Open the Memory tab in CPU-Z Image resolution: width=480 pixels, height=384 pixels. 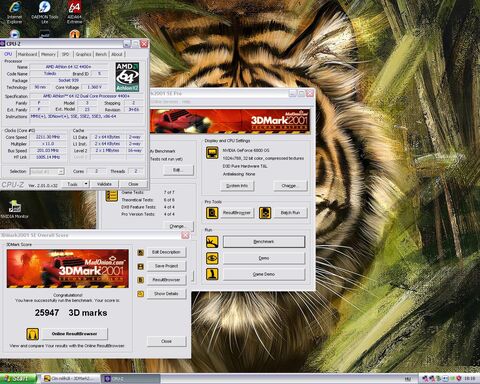48,54
